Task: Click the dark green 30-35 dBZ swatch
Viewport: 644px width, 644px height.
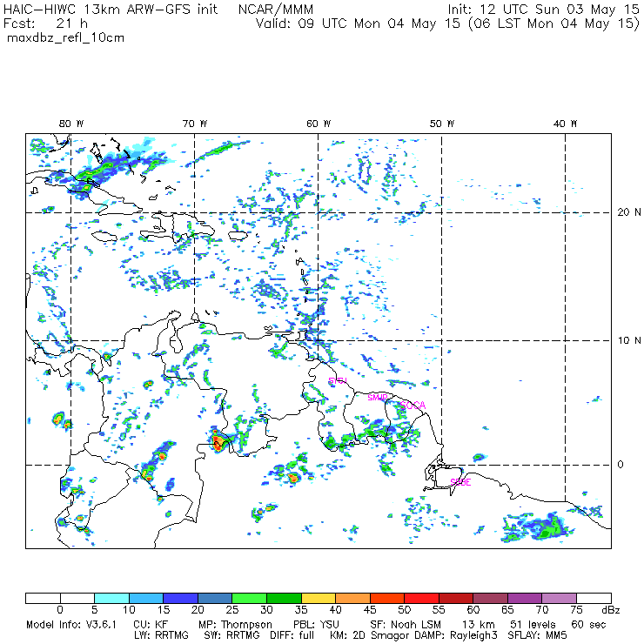Action: [284, 598]
